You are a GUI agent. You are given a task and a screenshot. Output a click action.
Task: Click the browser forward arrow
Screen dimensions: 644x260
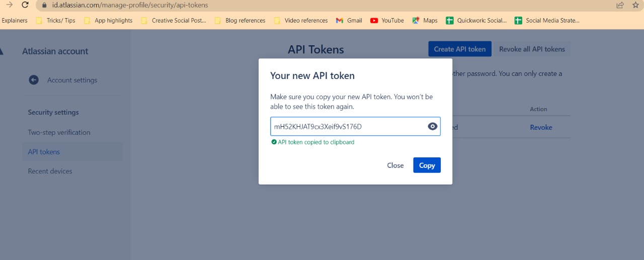[x=9, y=5]
